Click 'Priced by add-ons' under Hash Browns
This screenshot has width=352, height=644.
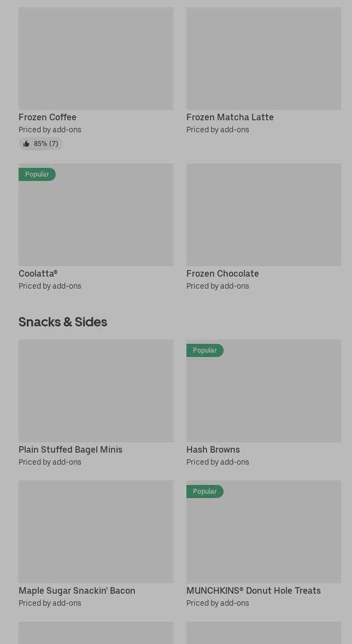coord(218,462)
